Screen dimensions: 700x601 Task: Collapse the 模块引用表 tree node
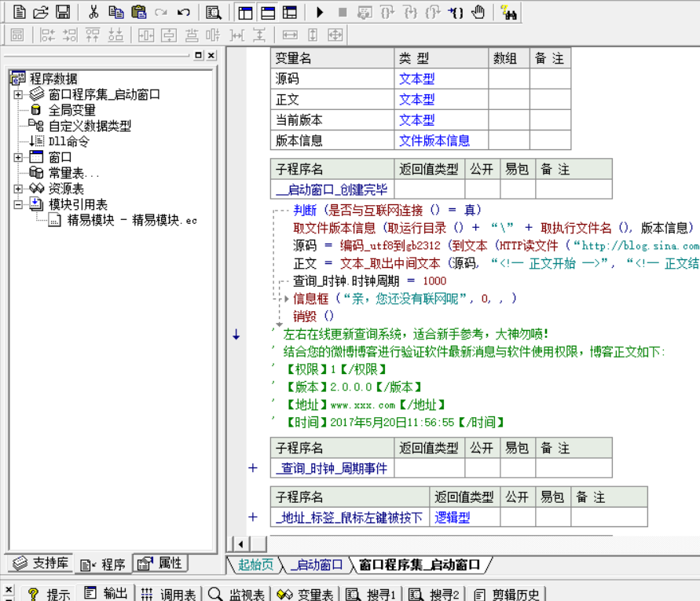(x=18, y=204)
